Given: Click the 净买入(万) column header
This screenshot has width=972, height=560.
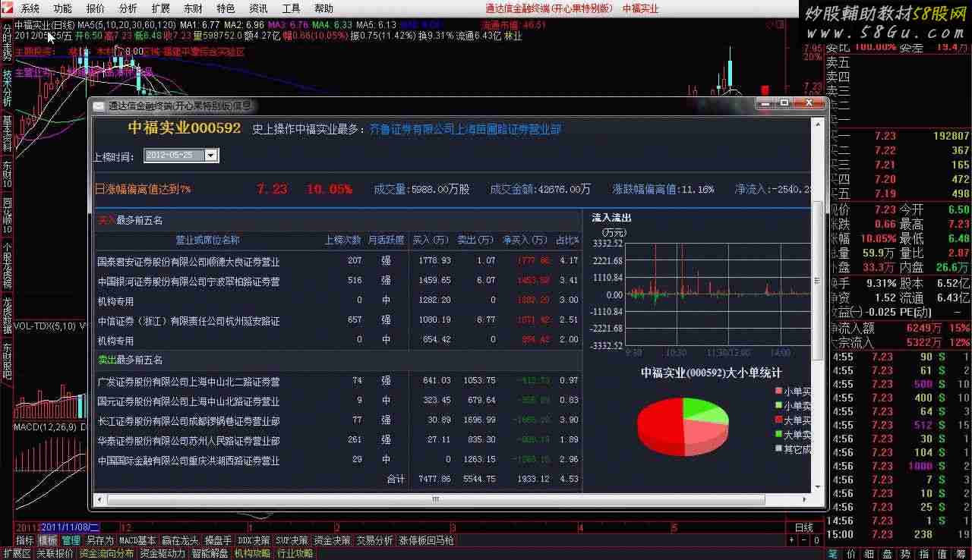Looking at the screenshot, I should [x=525, y=240].
